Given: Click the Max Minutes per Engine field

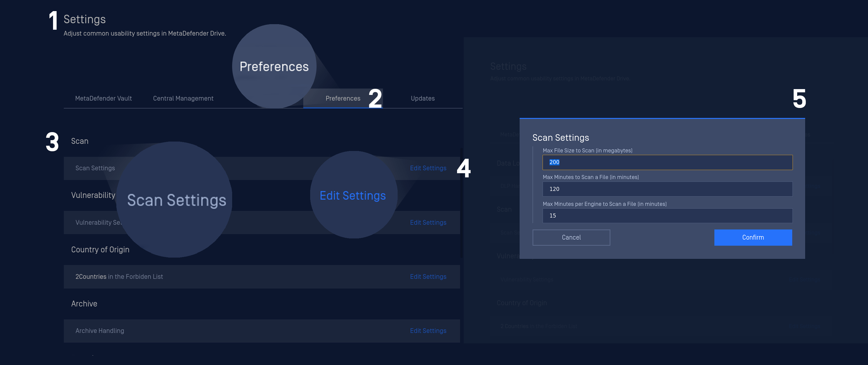Looking at the screenshot, I should click(668, 215).
